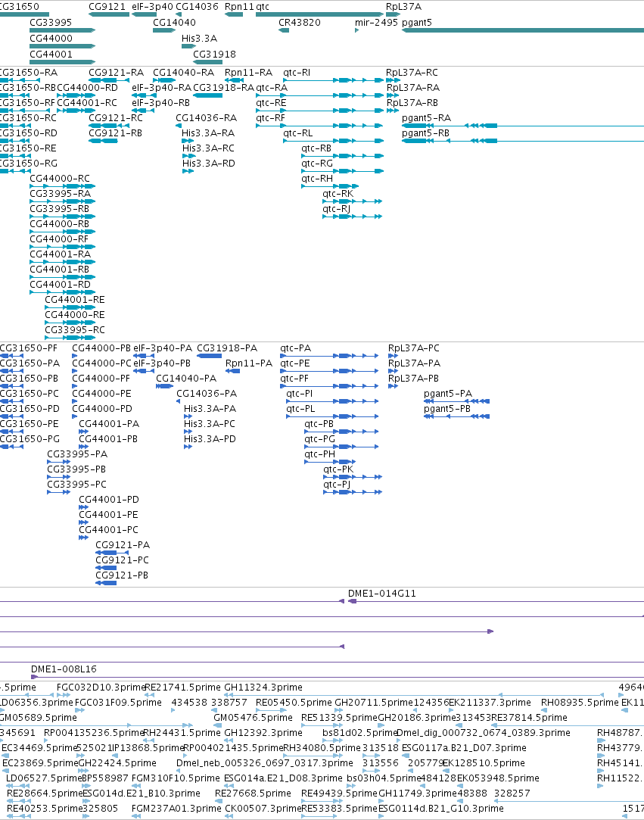The image size is (644, 820).
Task: Select the His3.3A-PD protein label
Action: 210,438
